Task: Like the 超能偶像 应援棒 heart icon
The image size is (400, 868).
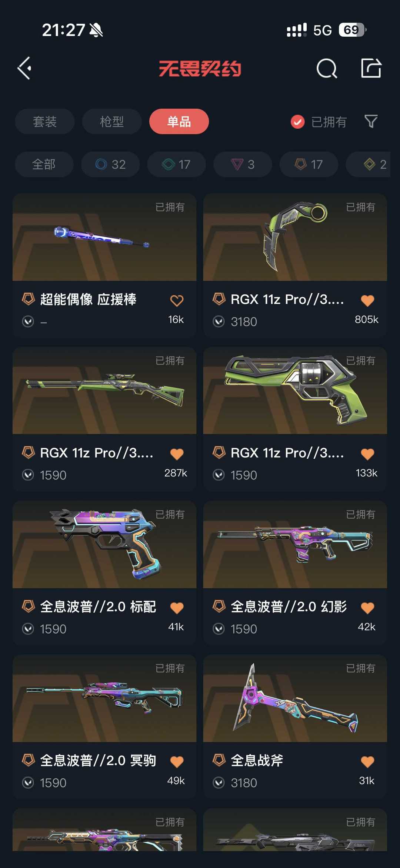Action: pyautogui.click(x=177, y=300)
